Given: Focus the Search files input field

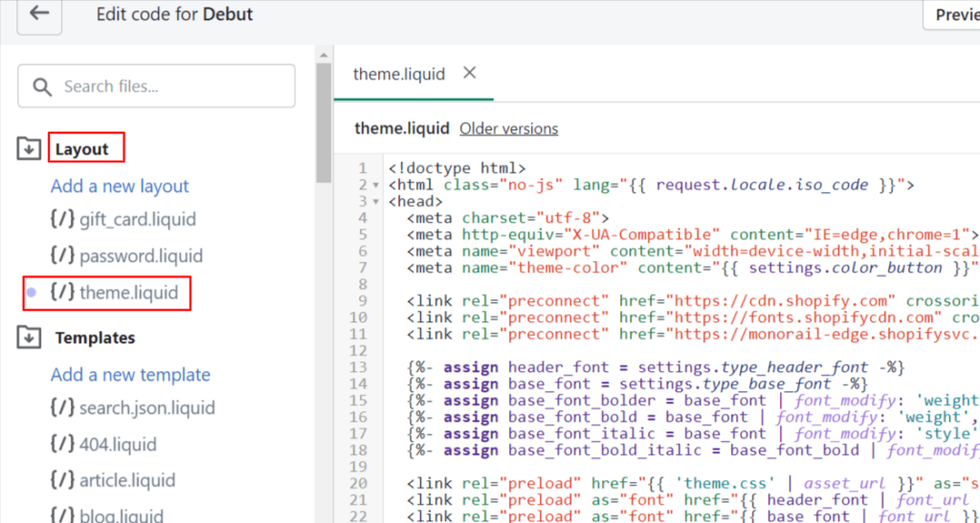Looking at the screenshot, I should coord(156,86).
